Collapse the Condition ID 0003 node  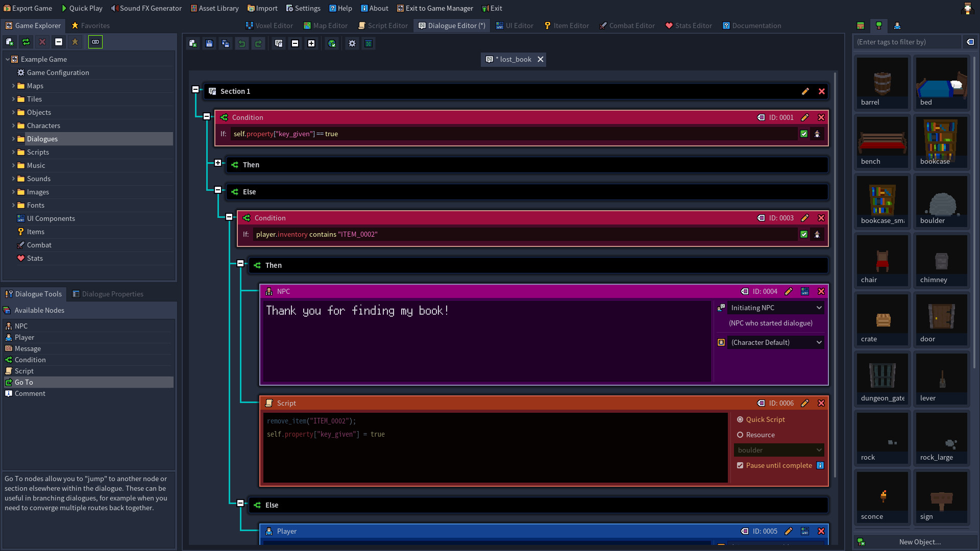coord(229,217)
